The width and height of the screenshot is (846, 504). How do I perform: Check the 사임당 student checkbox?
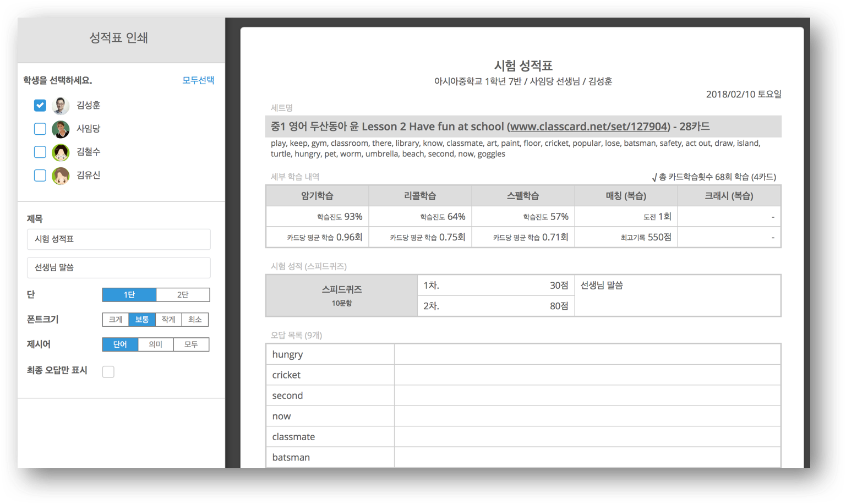pos(40,129)
